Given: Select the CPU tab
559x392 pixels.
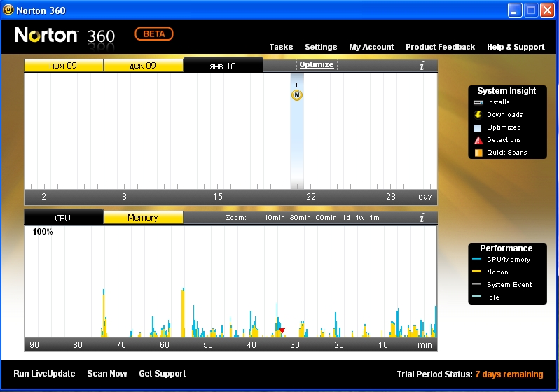Looking at the screenshot, I should [x=63, y=218].
